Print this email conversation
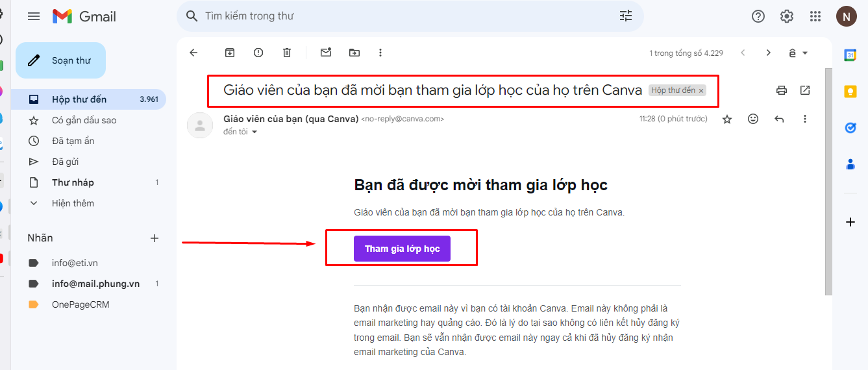Viewport: 868px width, 370px height. tap(782, 90)
